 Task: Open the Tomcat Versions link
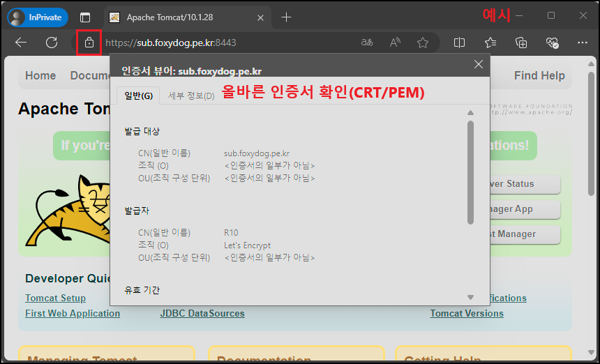click(467, 314)
